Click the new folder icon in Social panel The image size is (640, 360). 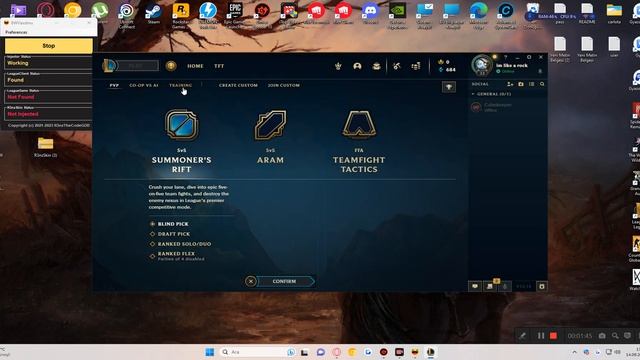(x=521, y=84)
